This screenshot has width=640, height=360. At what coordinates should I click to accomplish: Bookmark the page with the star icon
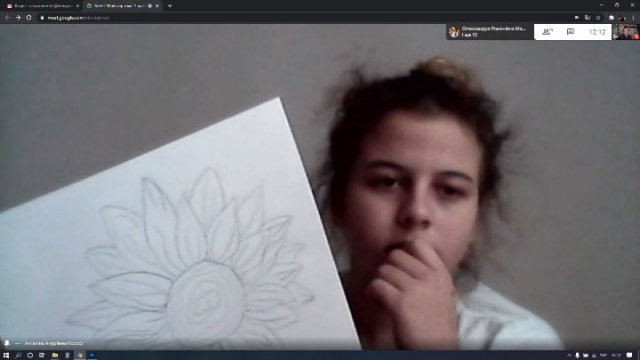pos(598,18)
